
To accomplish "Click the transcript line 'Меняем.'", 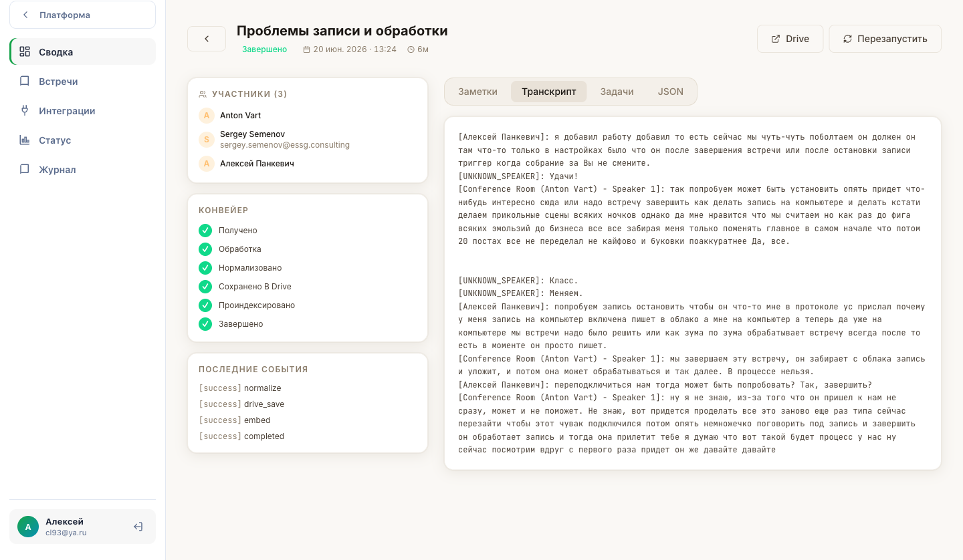I will 521,293.
